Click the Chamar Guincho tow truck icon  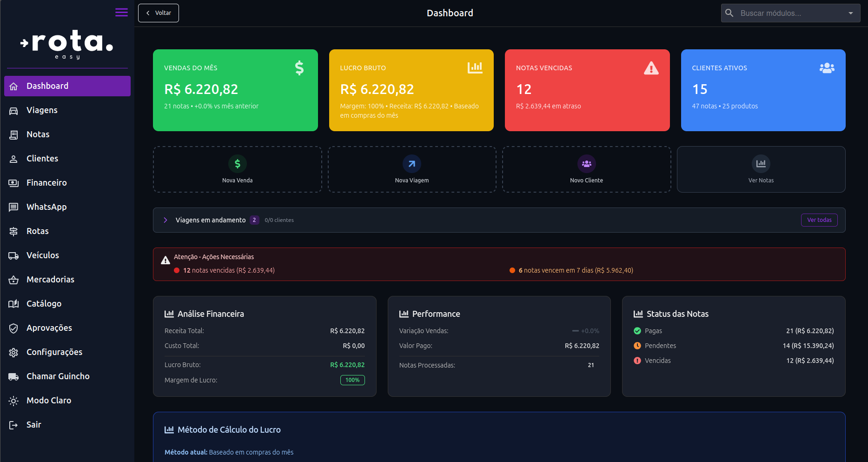[14, 376]
